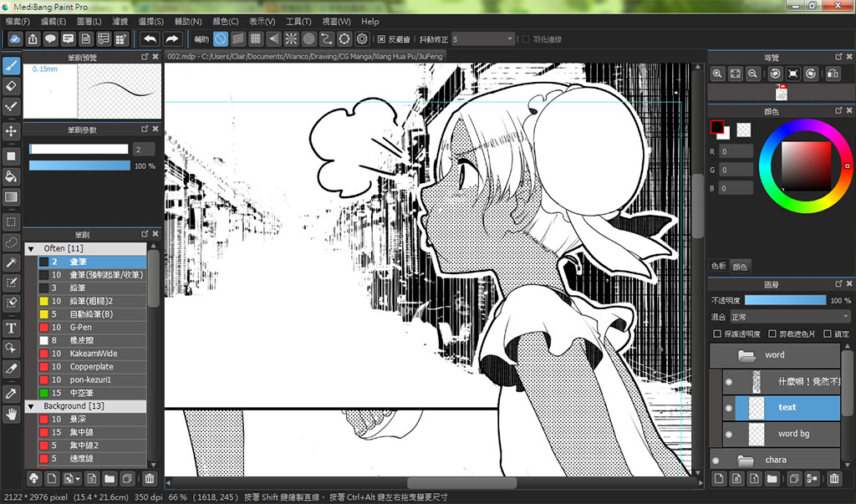Collapse the Often brush group

point(31,249)
